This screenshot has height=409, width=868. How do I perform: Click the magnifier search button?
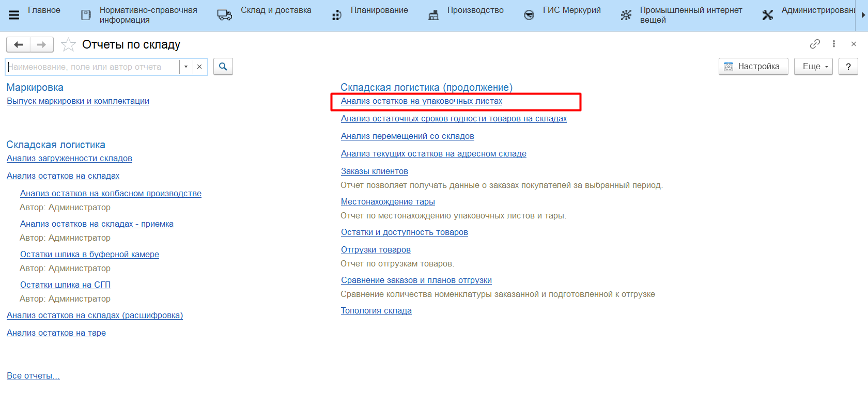pos(223,67)
